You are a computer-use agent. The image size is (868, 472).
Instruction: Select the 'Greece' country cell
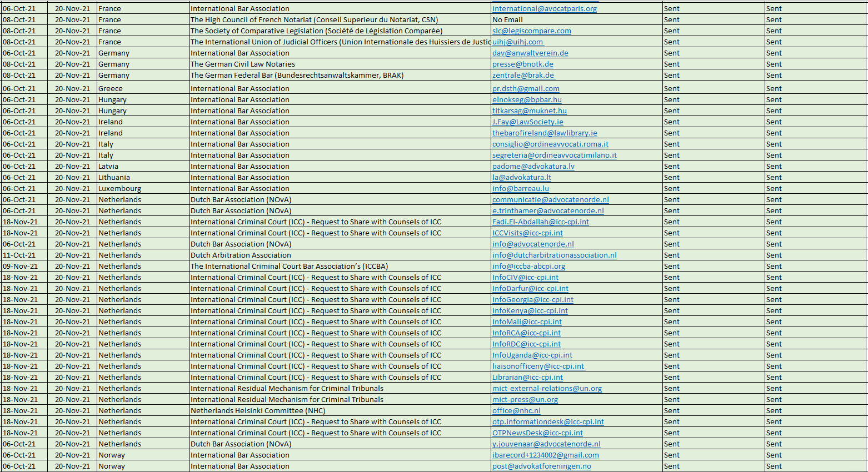pos(143,89)
